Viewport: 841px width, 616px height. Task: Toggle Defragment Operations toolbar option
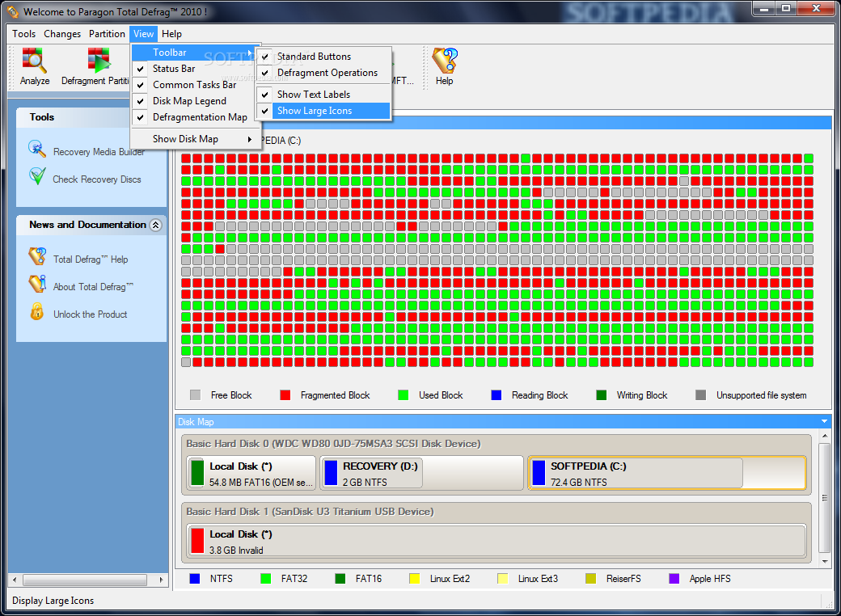(x=323, y=73)
